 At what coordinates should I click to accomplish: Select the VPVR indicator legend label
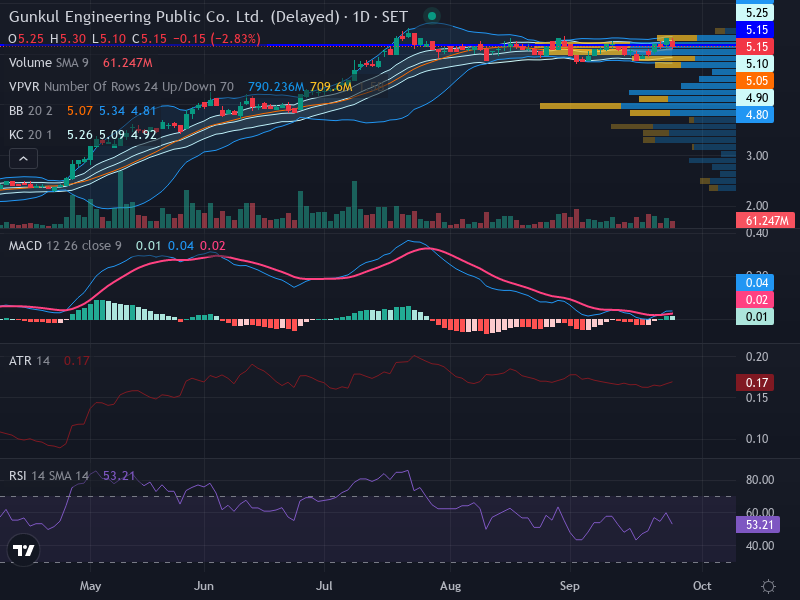[x=121, y=87]
